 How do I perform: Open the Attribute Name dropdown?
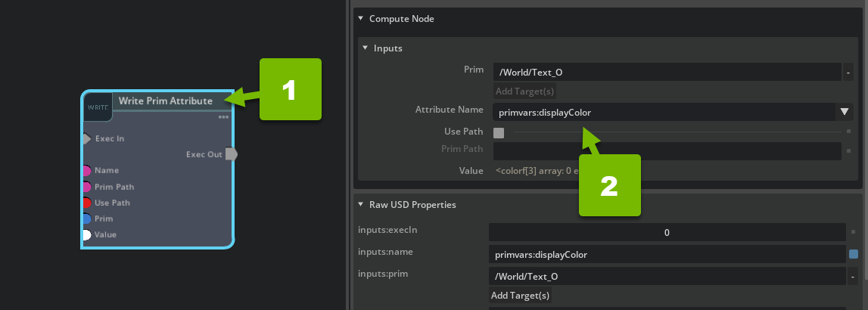(845, 112)
